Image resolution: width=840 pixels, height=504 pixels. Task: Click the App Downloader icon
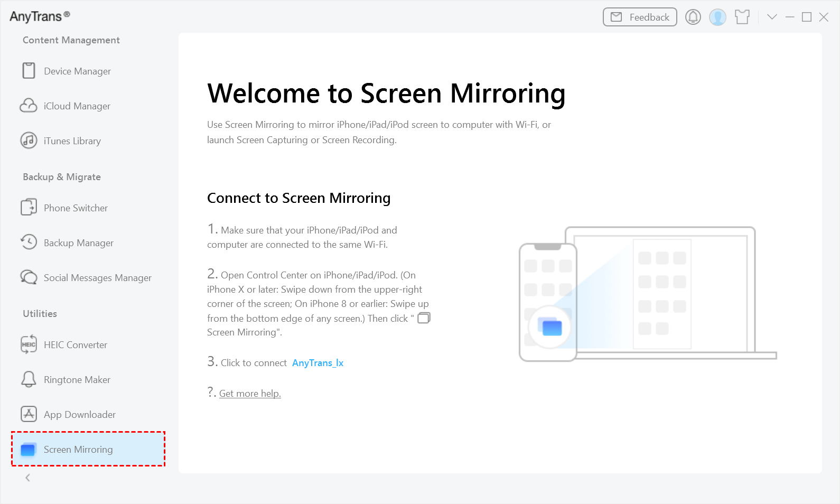click(x=29, y=414)
